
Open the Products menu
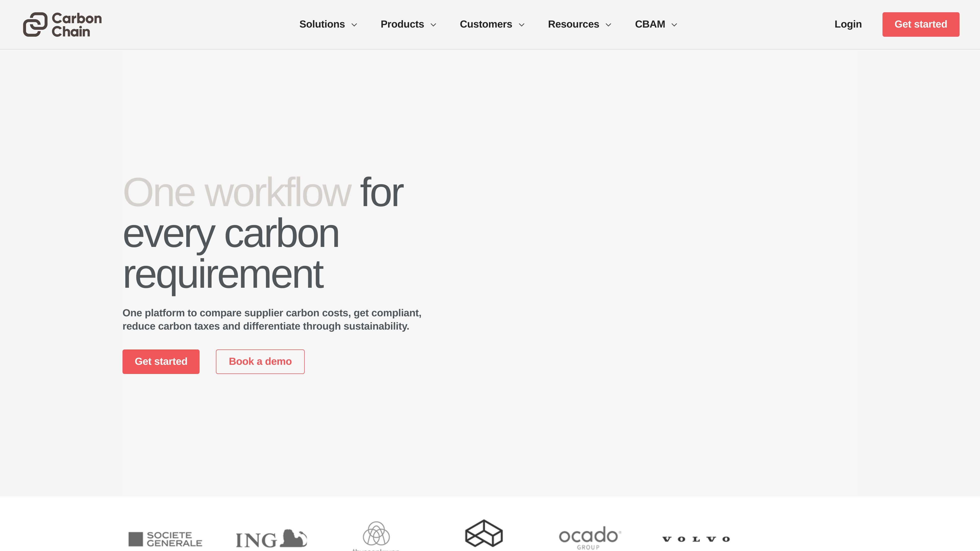point(402,24)
